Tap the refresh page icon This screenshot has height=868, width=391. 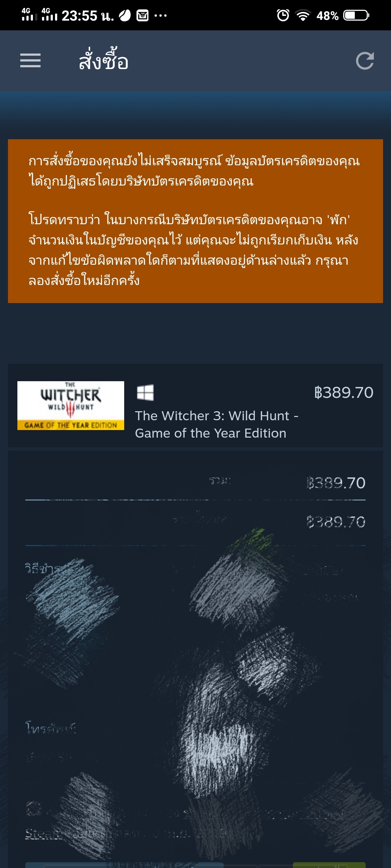(365, 61)
